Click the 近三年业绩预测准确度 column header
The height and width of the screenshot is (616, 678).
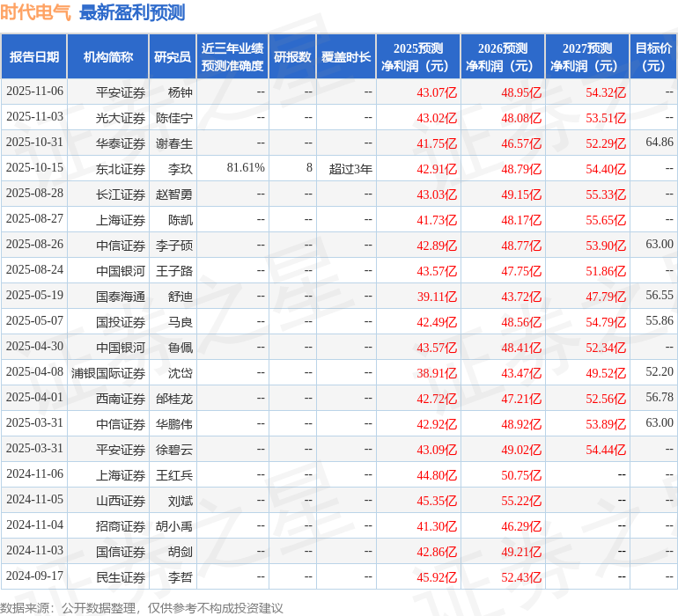coord(232,57)
